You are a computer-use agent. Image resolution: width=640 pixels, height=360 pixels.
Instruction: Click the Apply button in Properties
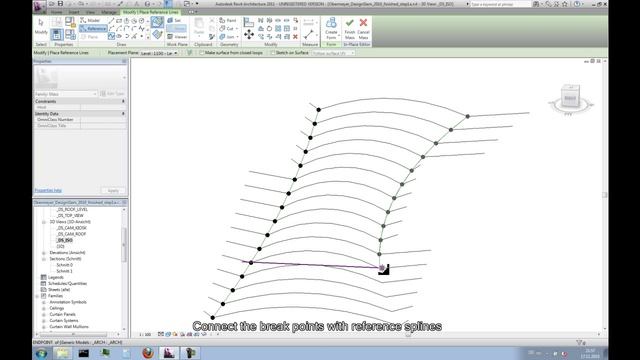pos(113,191)
